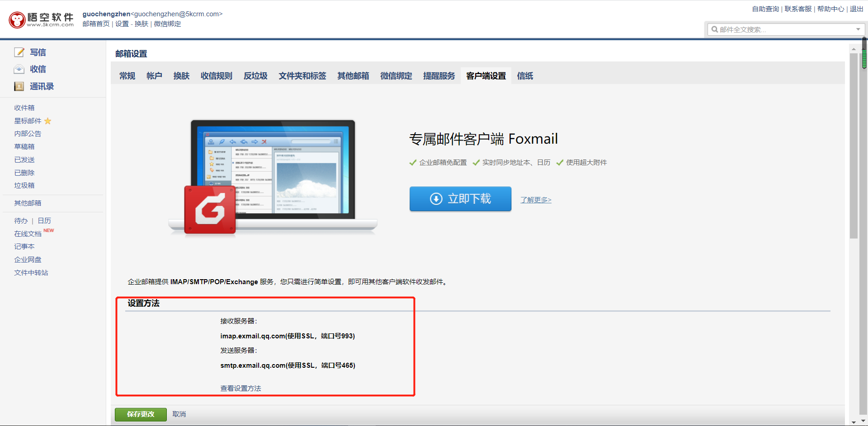The width and height of the screenshot is (868, 426).
Task: Click 收信 in the sidebar
Action: (x=38, y=69)
